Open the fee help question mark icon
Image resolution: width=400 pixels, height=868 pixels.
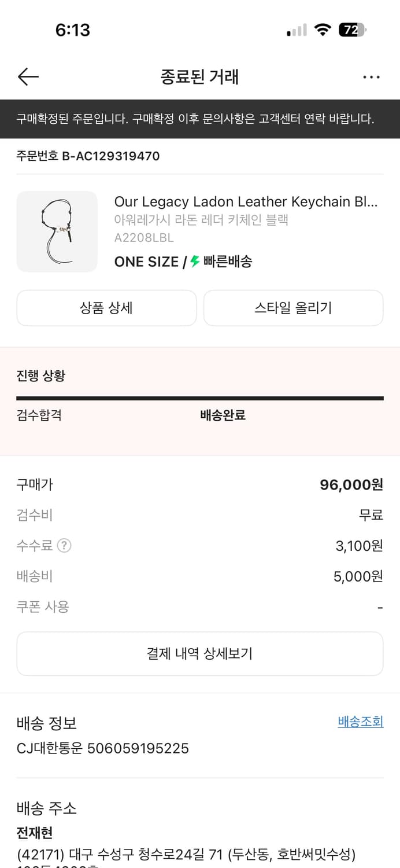[x=63, y=545]
